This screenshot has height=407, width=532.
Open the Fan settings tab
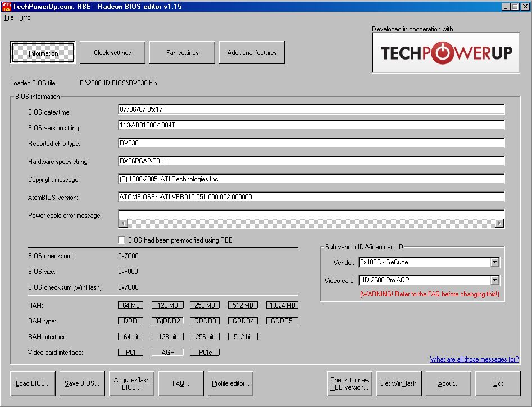click(182, 53)
